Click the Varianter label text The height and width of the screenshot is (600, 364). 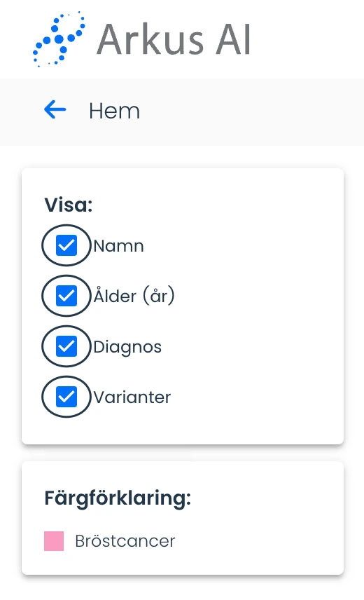(x=132, y=397)
